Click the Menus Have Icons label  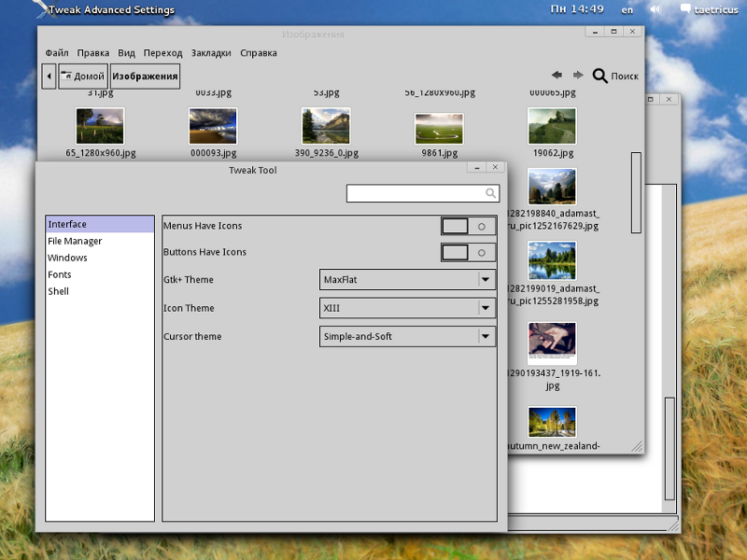(x=203, y=226)
